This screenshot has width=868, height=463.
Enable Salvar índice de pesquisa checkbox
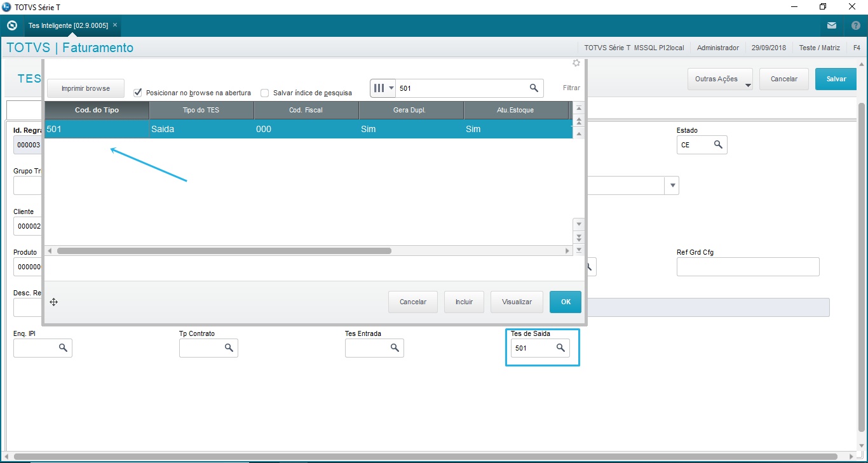click(265, 93)
